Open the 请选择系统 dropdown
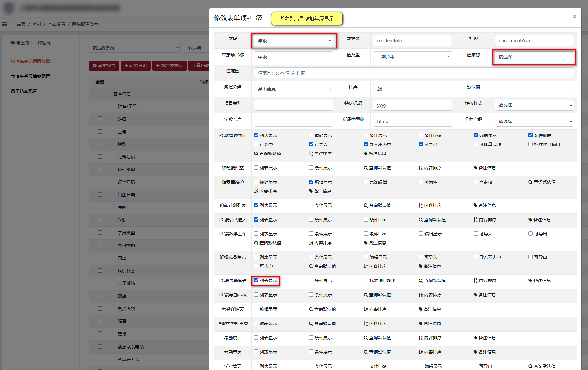Screen dimensions: 588x370 [x=135, y=48]
